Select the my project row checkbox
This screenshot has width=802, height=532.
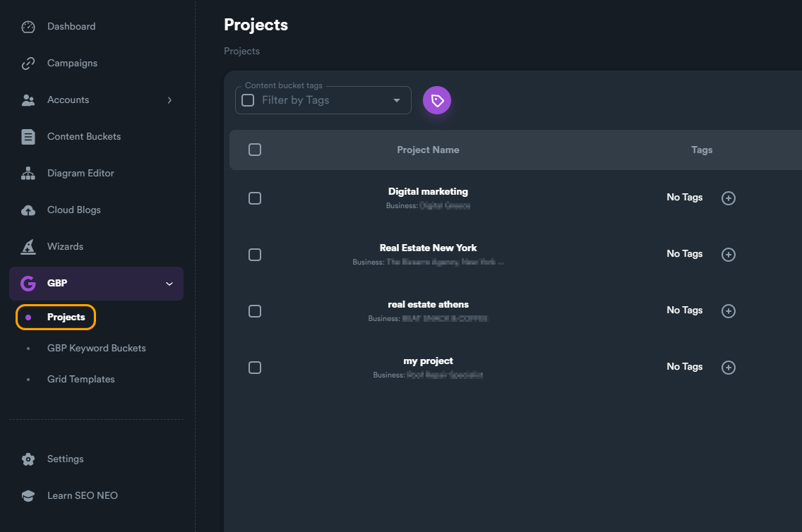pos(255,368)
